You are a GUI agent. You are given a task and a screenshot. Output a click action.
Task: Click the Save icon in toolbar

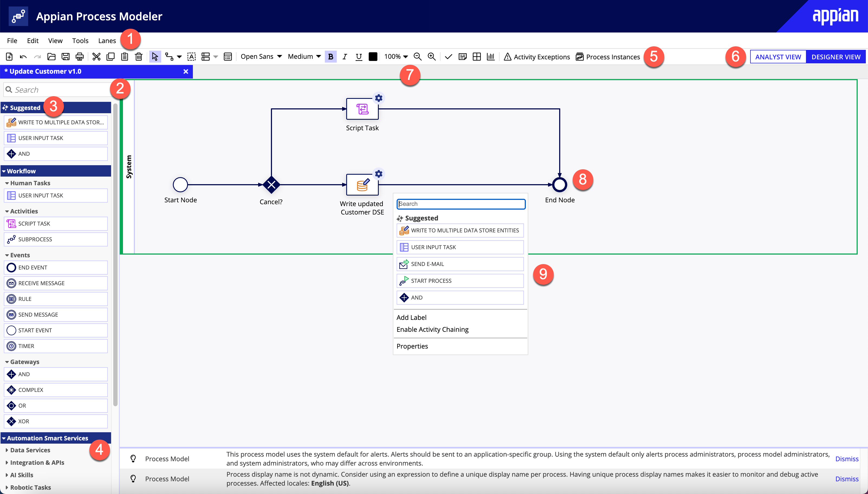(x=66, y=57)
